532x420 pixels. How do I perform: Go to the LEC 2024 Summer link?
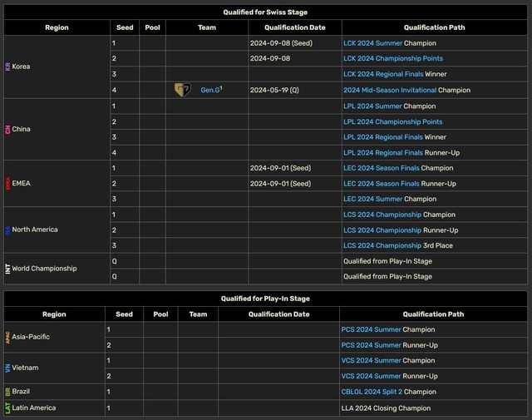tap(372, 199)
